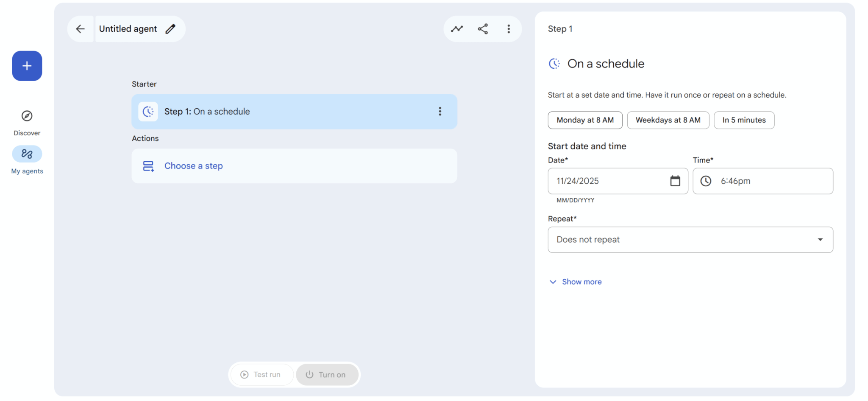Image resolution: width=868 pixels, height=401 pixels.
Task: Open the Repeat dropdown
Action: (690, 240)
